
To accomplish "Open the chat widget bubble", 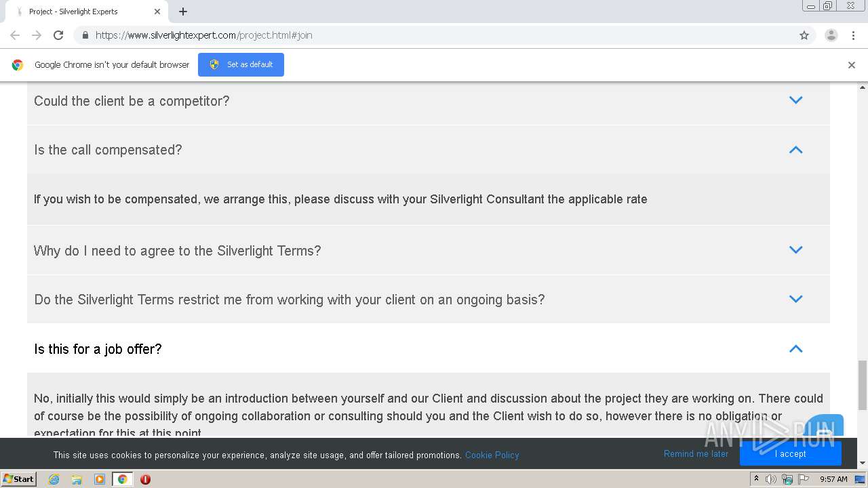I will click(x=825, y=427).
